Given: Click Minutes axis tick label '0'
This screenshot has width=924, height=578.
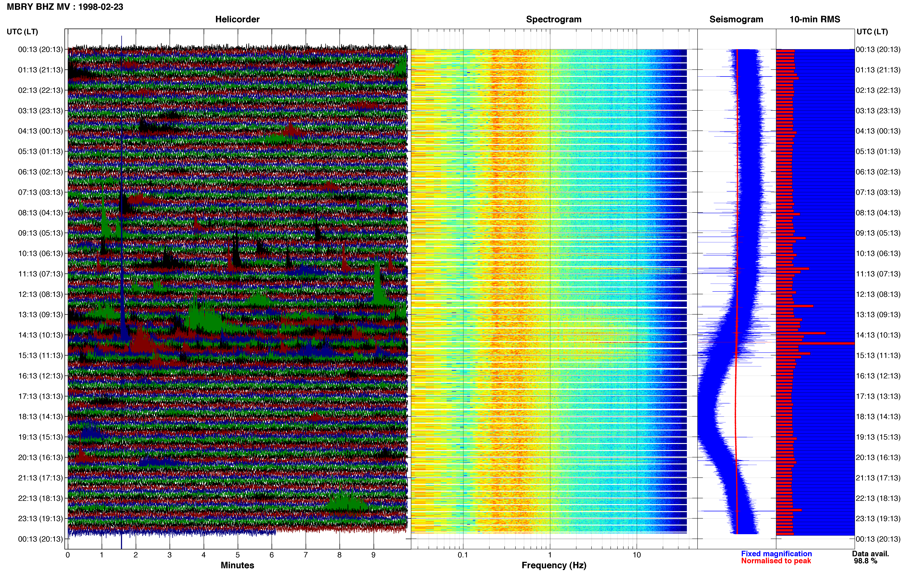Looking at the screenshot, I should coord(68,555).
